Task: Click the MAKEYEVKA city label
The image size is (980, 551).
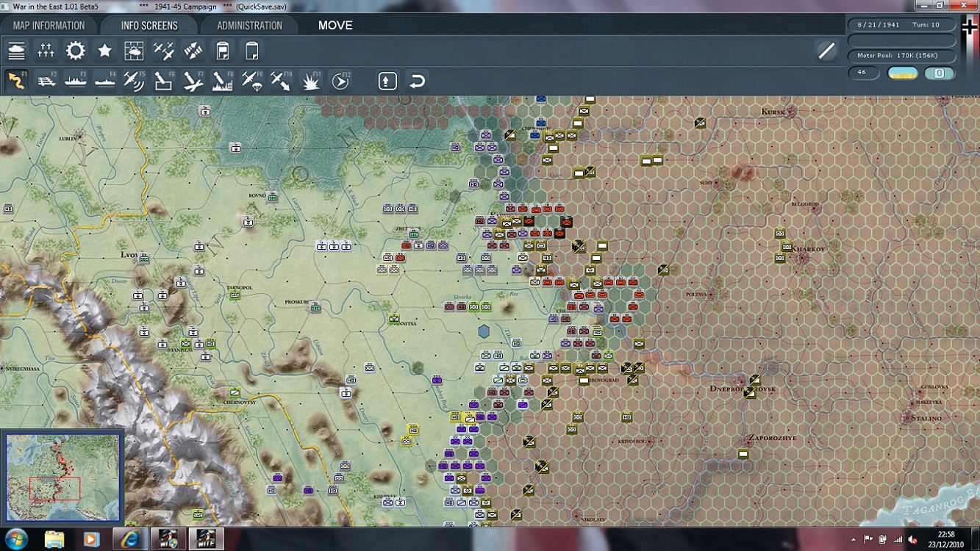Action: [x=929, y=402]
